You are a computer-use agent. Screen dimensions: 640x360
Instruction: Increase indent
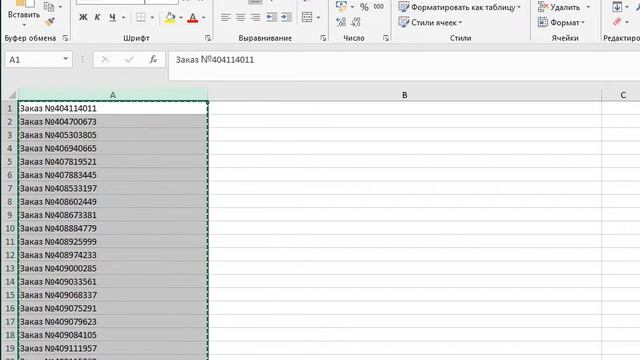286,17
